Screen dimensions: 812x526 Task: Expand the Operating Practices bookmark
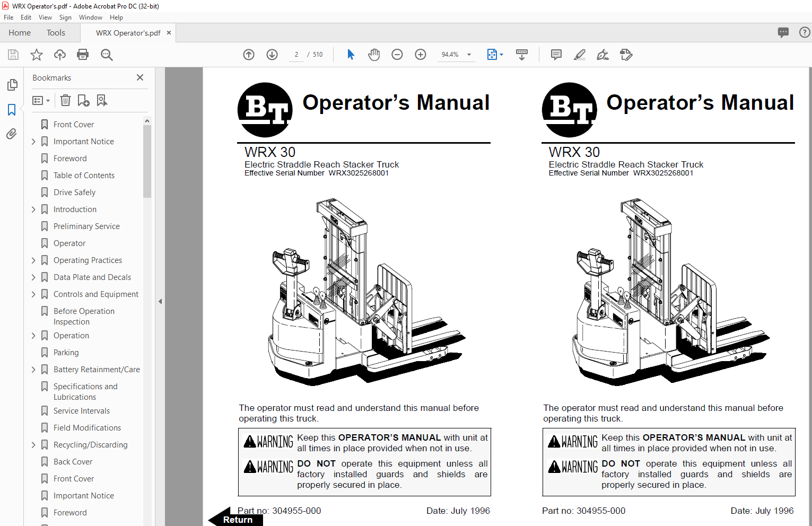[33, 260]
